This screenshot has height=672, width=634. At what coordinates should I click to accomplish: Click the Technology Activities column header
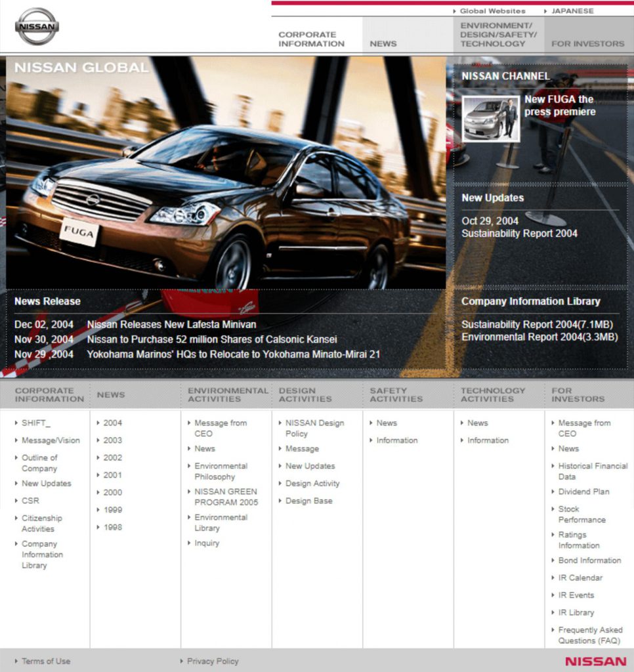click(492, 394)
